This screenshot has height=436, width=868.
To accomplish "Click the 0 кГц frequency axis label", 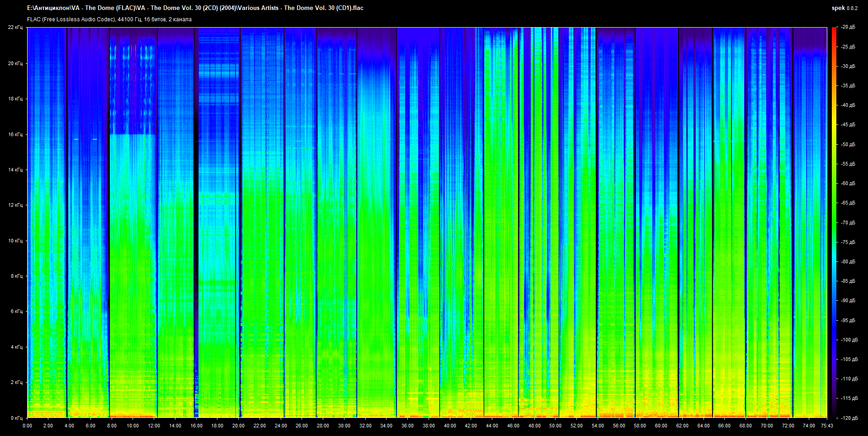I will (x=16, y=418).
